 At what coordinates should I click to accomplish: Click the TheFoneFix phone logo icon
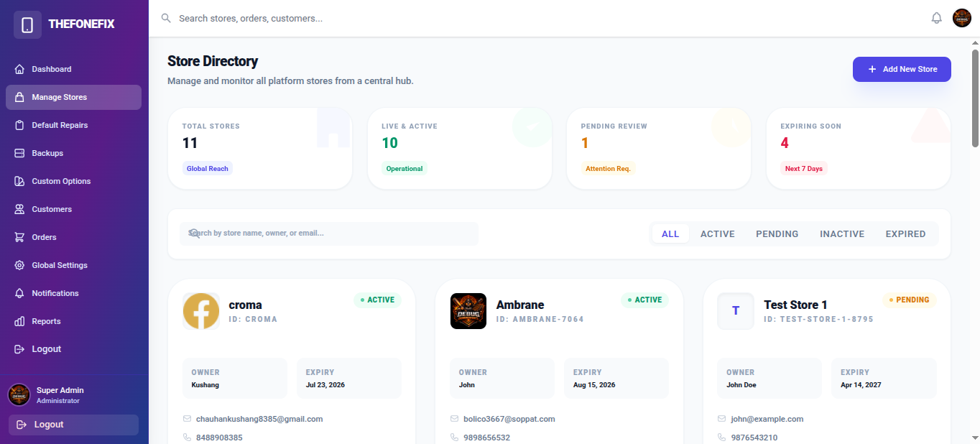[x=27, y=24]
